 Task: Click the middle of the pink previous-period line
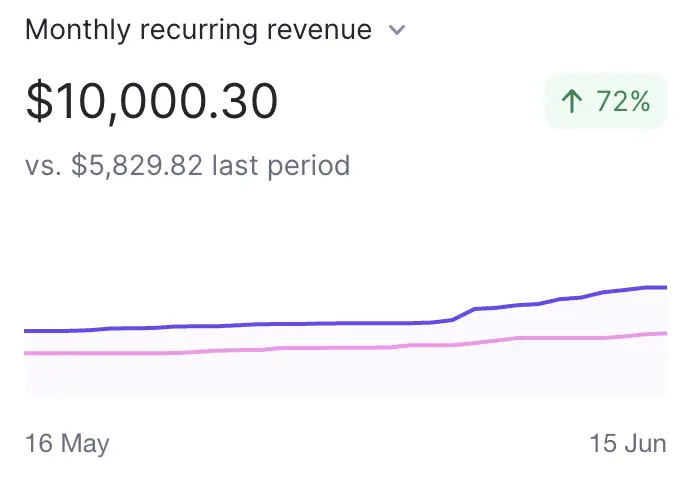point(345,347)
